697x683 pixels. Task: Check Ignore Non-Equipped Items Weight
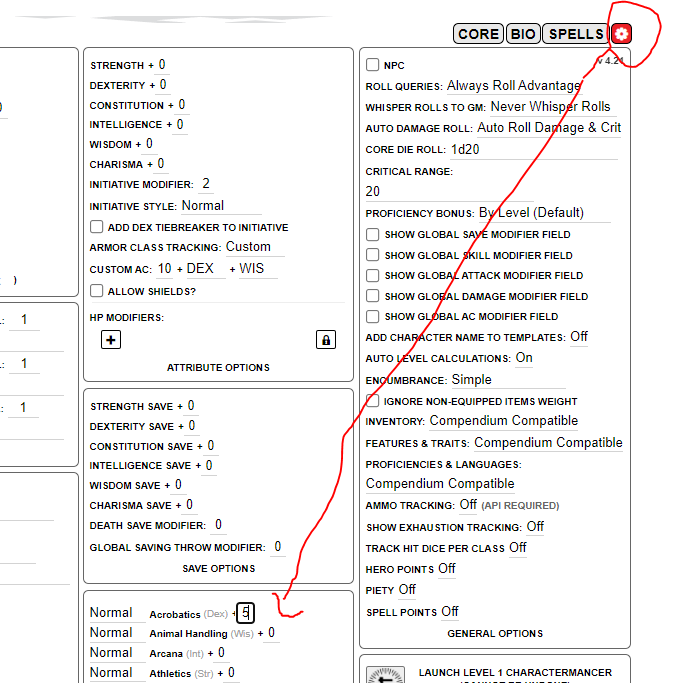click(373, 400)
